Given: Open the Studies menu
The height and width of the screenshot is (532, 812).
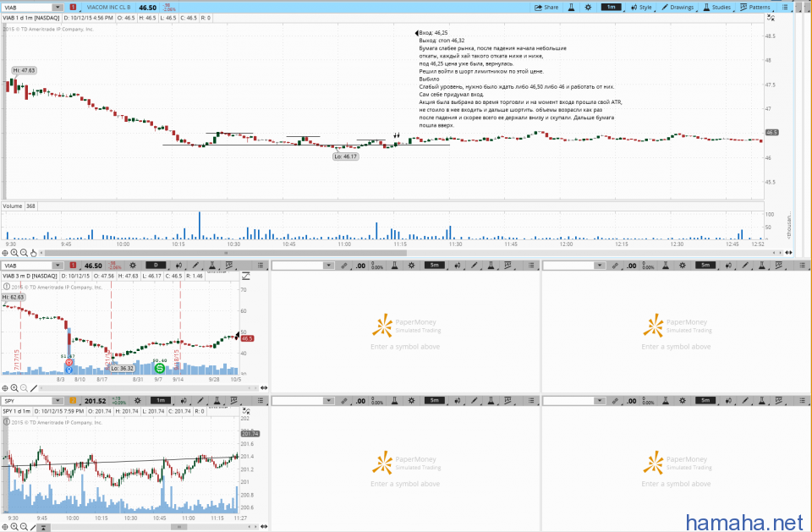Looking at the screenshot, I should point(716,8).
